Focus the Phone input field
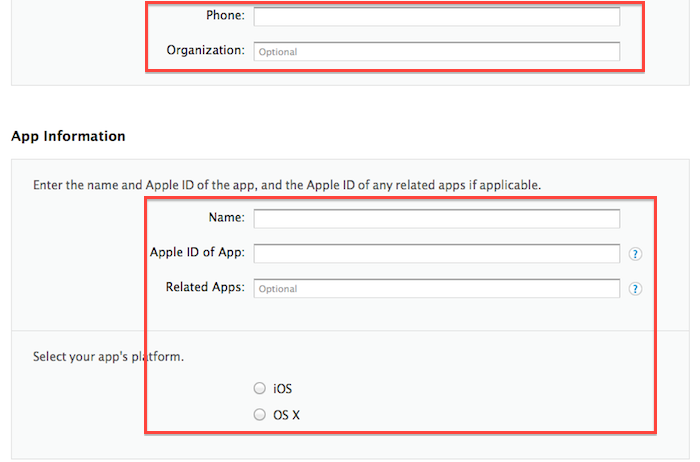Viewport: 700px width, 462px height. pos(437,17)
